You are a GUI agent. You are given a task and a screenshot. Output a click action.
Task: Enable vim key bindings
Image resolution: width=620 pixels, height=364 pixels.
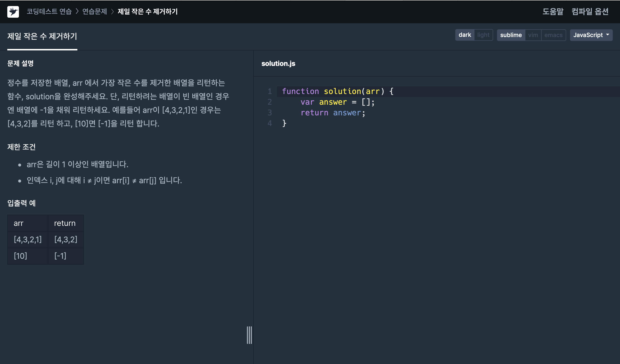(533, 35)
